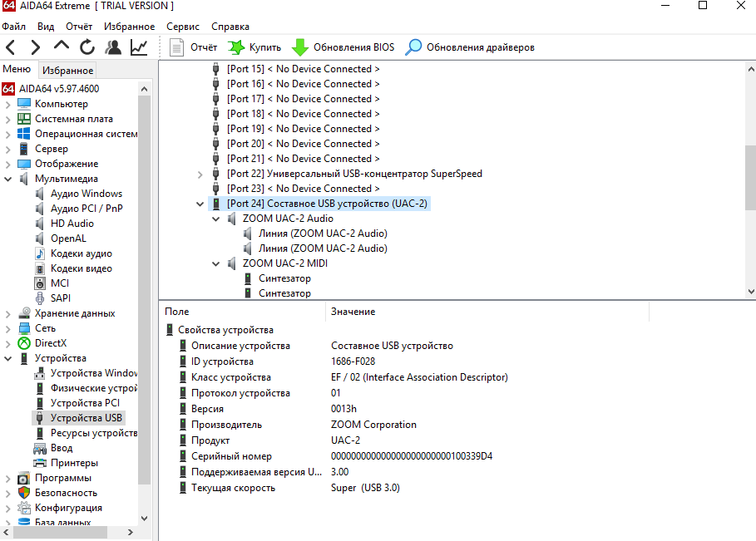Screen dimensions: 756x541
Task: Click the Программы icon in sidebar
Action: click(23, 479)
